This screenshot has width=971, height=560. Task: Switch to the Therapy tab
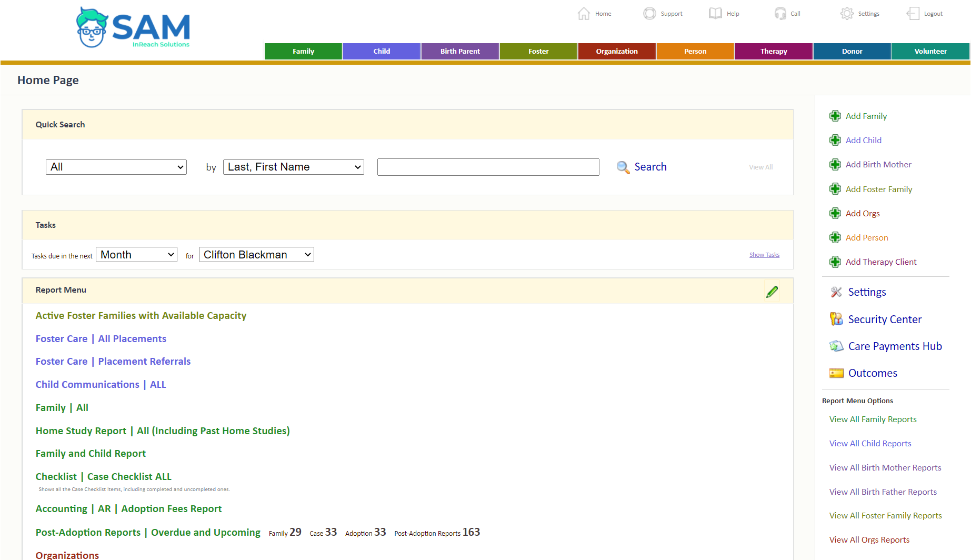[773, 51]
